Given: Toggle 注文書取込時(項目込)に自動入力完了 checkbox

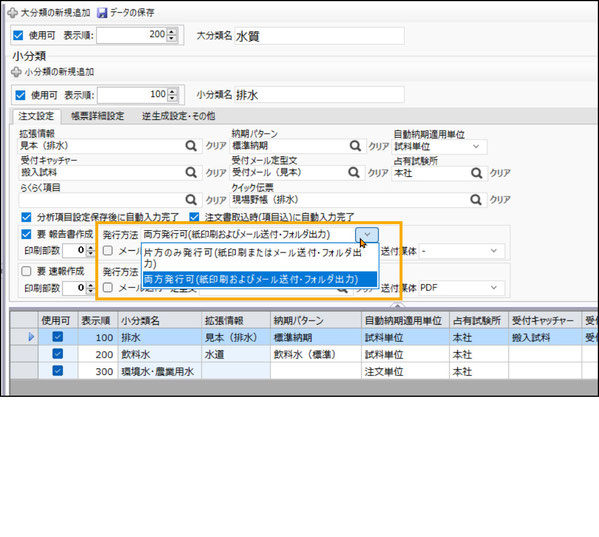Looking at the screenshot, I should [x=194, y=217].
